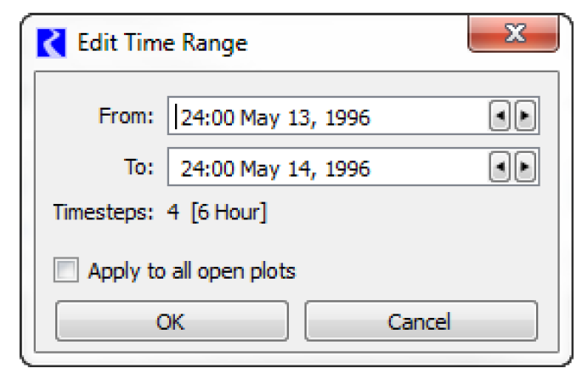The width and height of the screenshot is (588, 374).
Task: Decrease the To date with the left arrow
Action: tap(500, 167)
